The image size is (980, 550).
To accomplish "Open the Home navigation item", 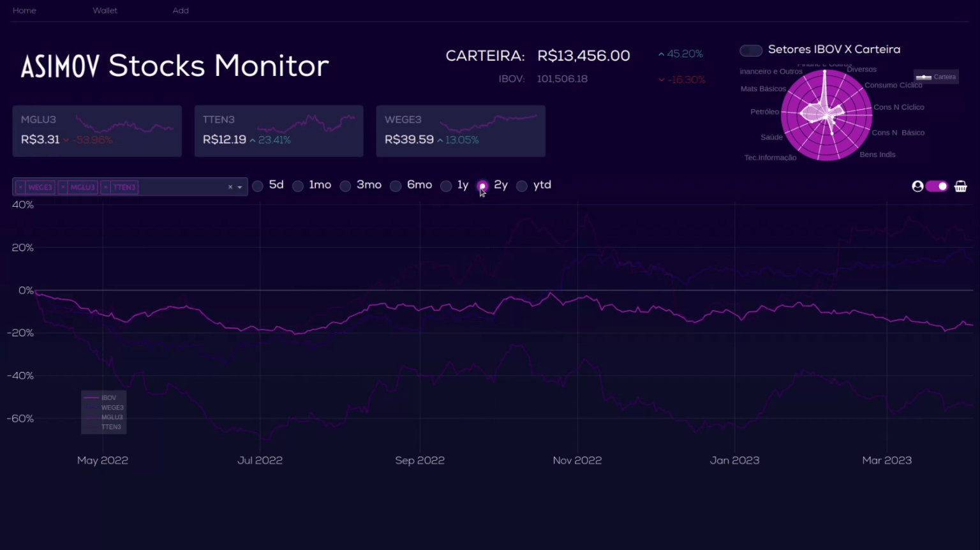I will click(x=24, y=10).
